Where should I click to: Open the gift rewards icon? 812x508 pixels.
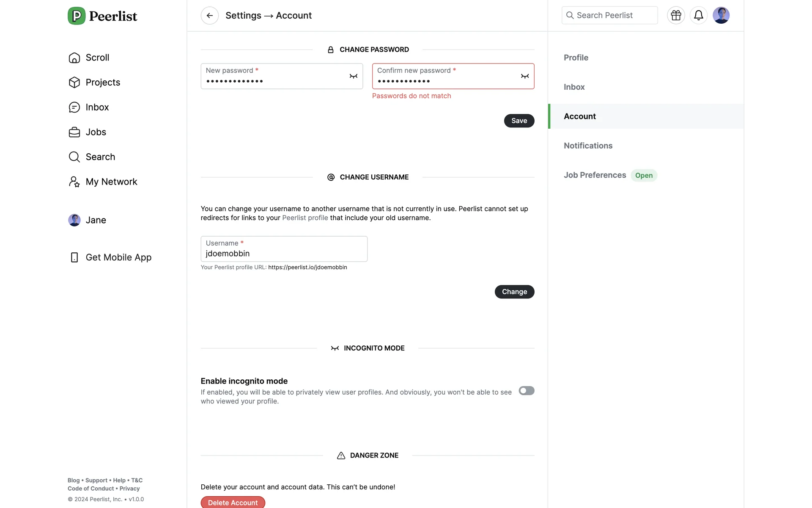coord(676,16)
